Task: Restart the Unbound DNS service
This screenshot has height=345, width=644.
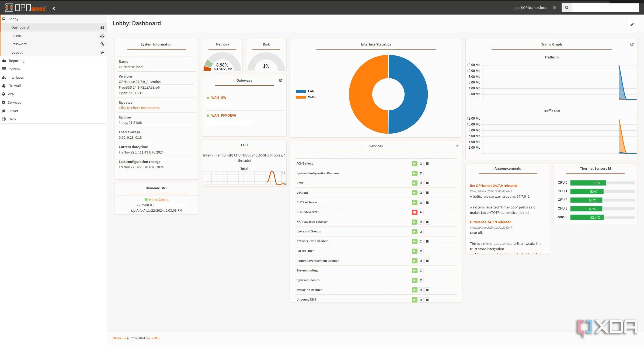Action: coord(420,299)
